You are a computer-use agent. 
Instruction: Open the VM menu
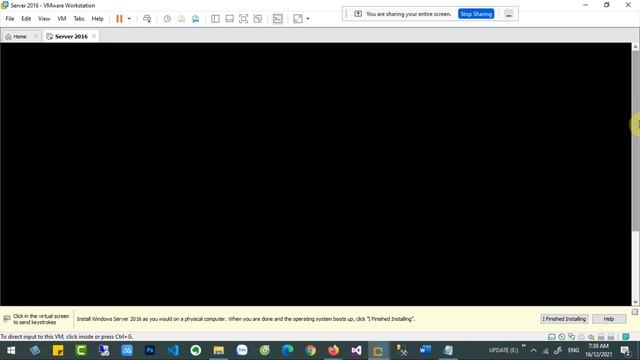point(62,19)
